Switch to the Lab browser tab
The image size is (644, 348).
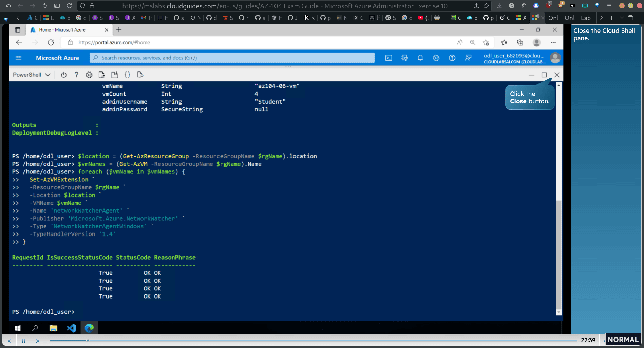(x=586, y=18)
